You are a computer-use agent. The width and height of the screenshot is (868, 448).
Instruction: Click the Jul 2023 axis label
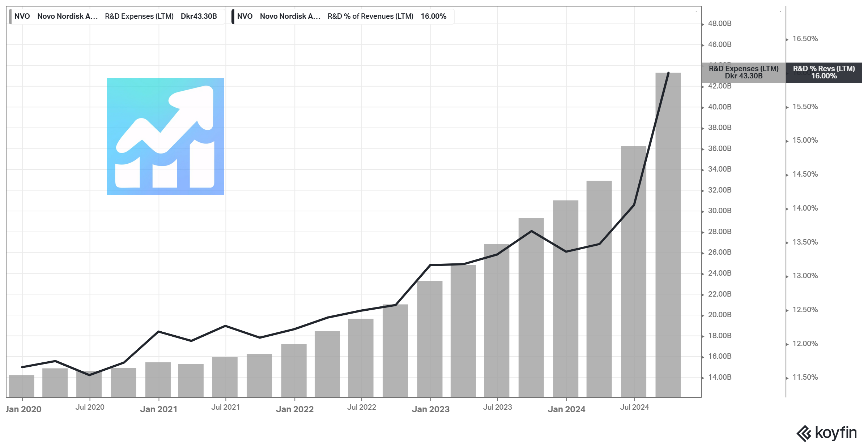coord(498,407)
